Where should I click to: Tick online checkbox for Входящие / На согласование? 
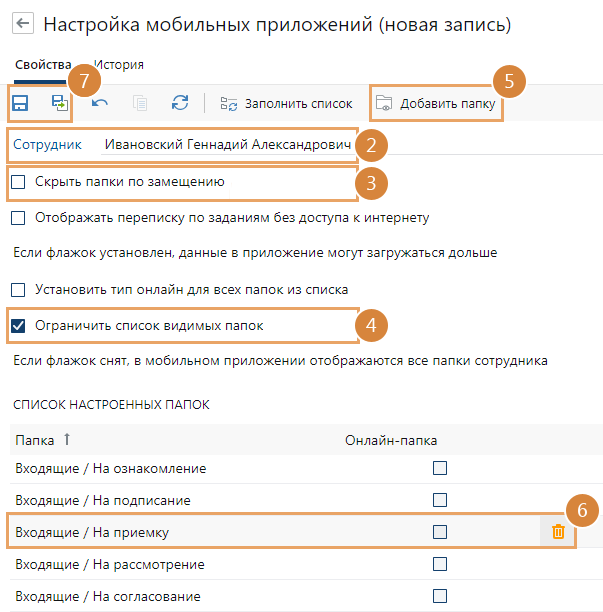(x=440, y=596)
